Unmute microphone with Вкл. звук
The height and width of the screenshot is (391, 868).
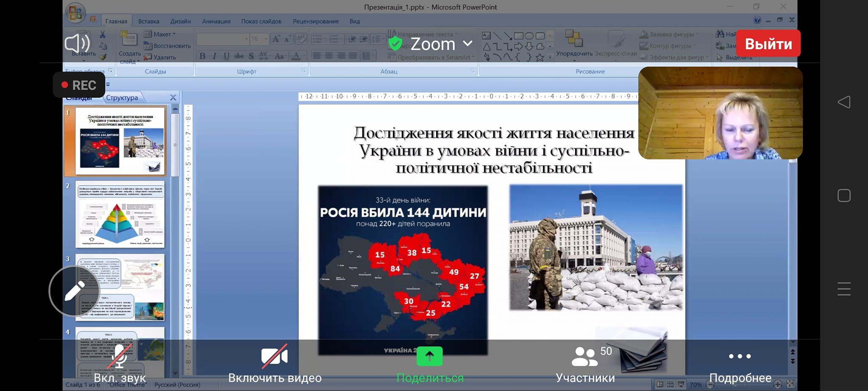click(120, 364)
